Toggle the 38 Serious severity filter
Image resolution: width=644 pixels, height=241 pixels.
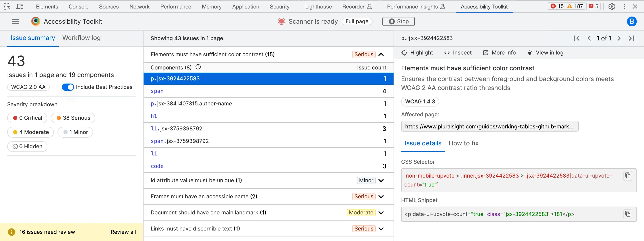point(73,118)
